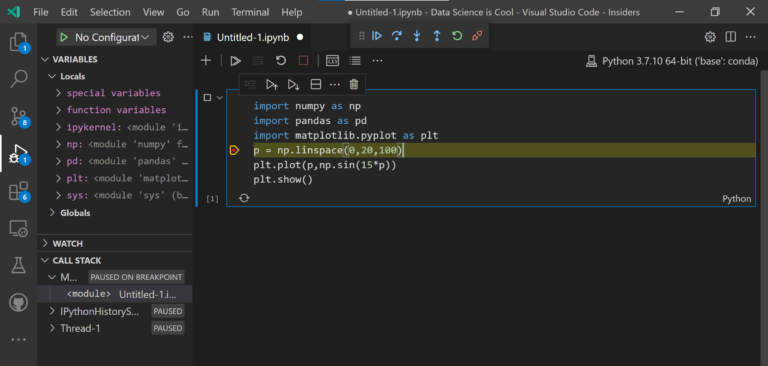
Task: Open launch.json gear in debug panel
Action: coord(168,37)
